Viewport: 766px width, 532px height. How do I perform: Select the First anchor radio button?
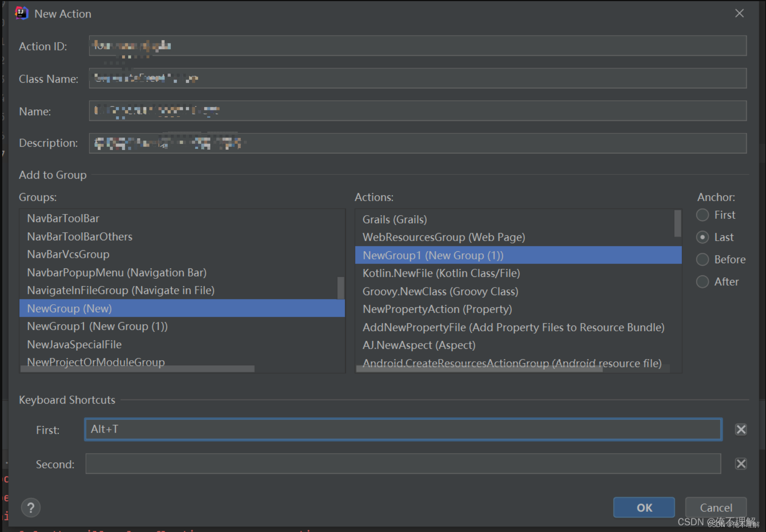click(702, 215)
